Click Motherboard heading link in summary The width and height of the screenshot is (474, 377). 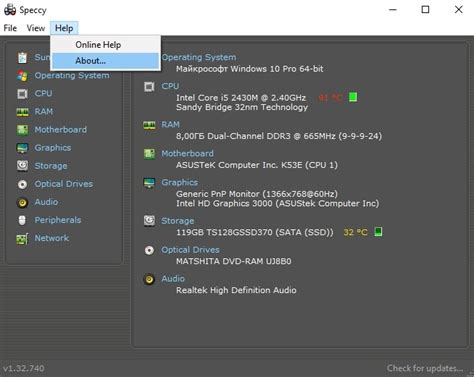(x=188, y=154)
